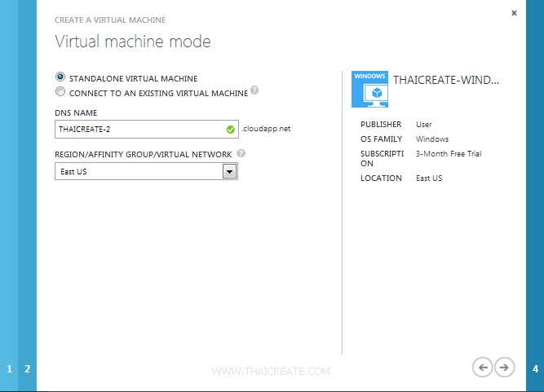Select Standalone Virtual Machine radio button
This screenshot has width=544, height=392.
coord(60,77)
